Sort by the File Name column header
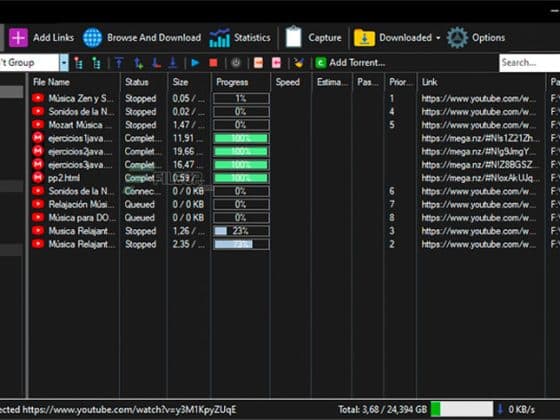The width and height of the screenshot is (560, 420). [74, 82]
